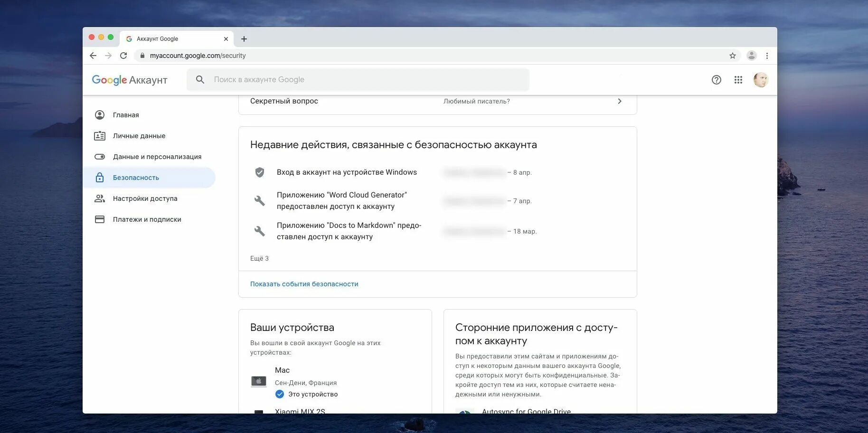Select Безопасность in the sidebar
868x433 pixels.
coord(149,178)
